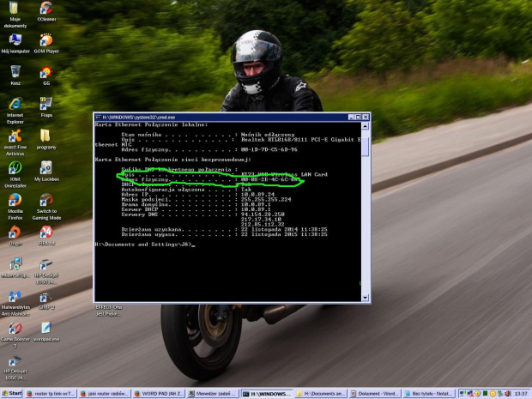Launch GOM Player from the desktop

click(46, 39)
